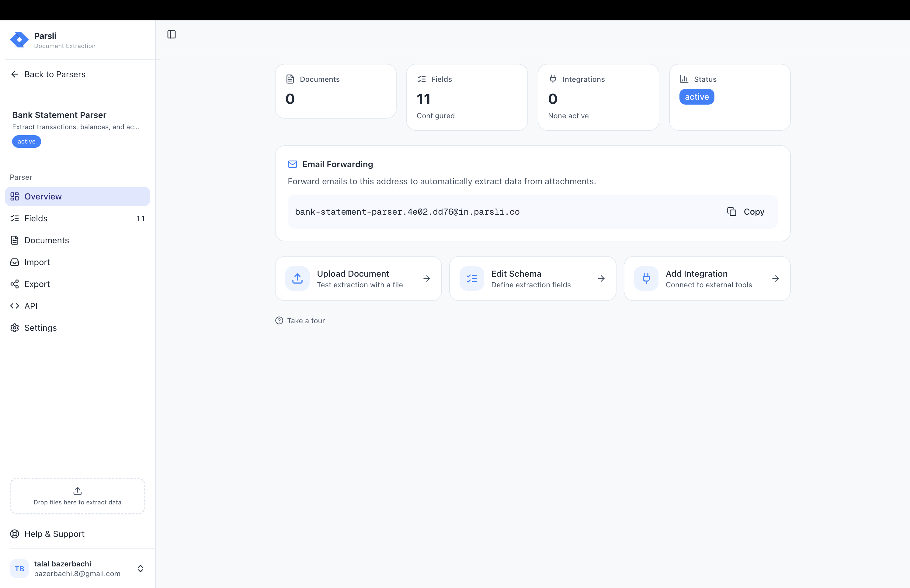Click the Email Forwarding envelope icon

tap(292, 164)
